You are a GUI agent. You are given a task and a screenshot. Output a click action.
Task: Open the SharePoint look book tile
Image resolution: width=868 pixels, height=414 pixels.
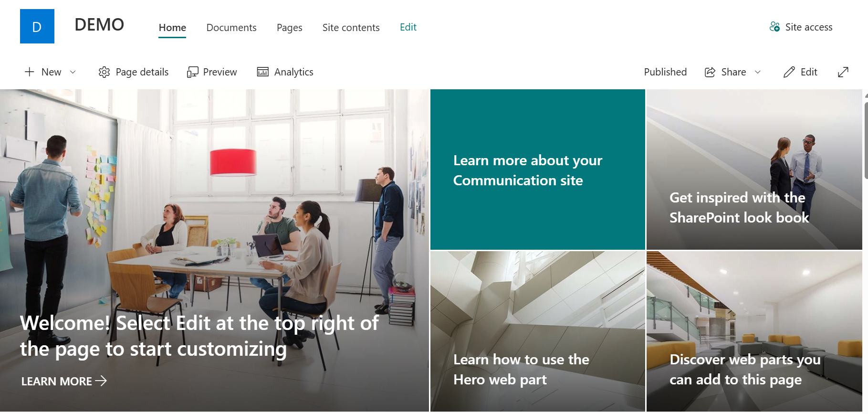pyautogui.click(x=754, y=170)
